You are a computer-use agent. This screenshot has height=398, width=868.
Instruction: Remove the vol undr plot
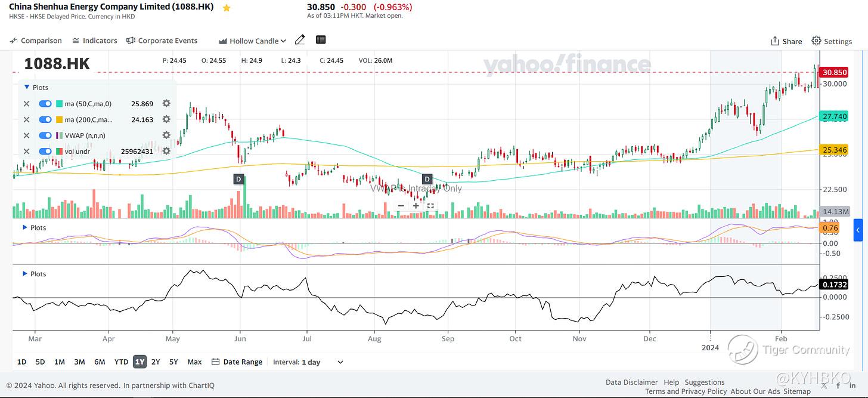pyautogui.click(x=26, y=152)
